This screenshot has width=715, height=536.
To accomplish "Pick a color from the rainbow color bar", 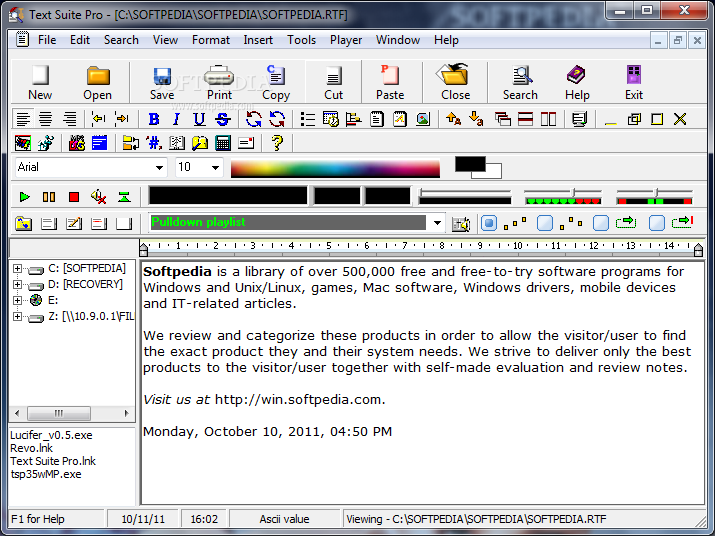I will [335, 168].
